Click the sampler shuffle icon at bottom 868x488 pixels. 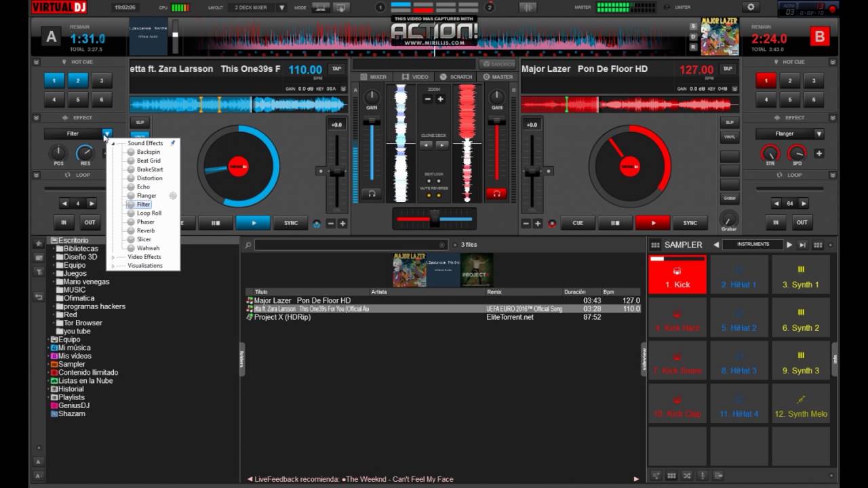tap(686, 476)
